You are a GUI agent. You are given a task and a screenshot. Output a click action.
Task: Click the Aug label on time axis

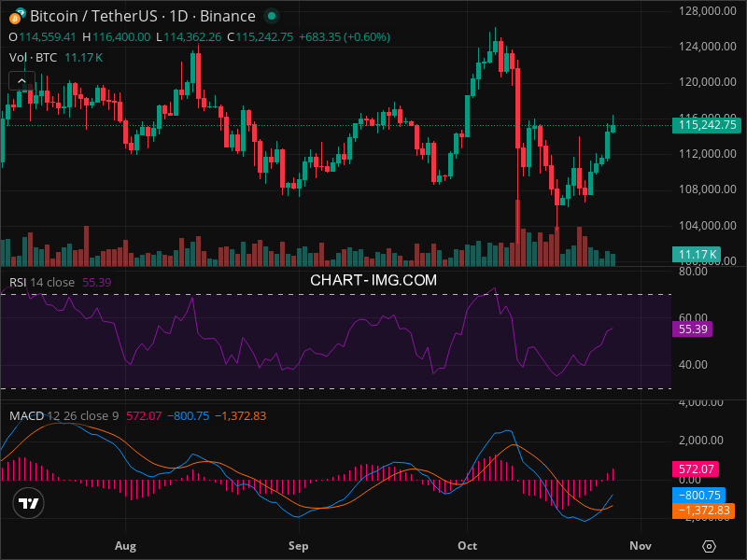pos(124,544)
